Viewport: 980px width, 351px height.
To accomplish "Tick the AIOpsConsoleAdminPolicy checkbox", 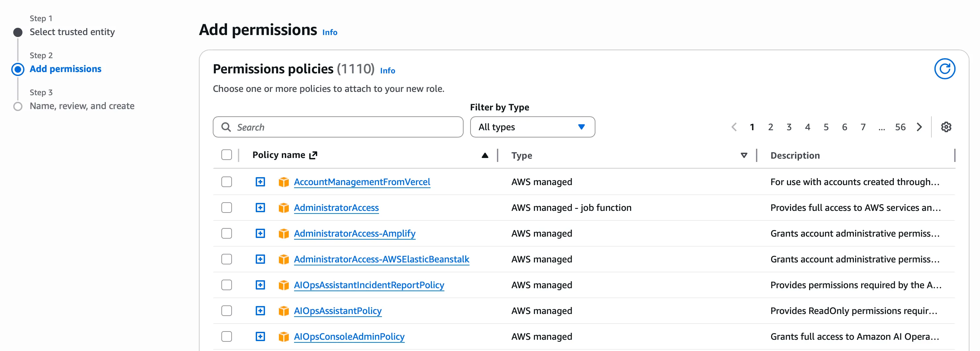I will click(227, 336).
